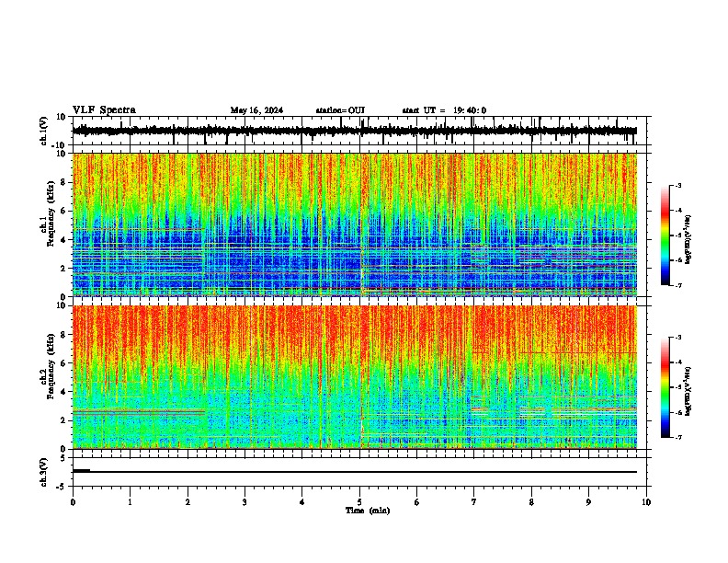The image size is (728, 563).
Task: Click the ch.2 frequency spectrogram panel
Action: click(x=355, y=377)
